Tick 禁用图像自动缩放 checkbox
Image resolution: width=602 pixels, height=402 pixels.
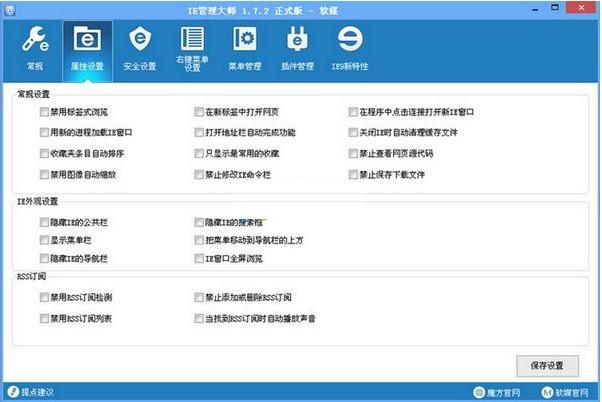[x=44, y=175]
